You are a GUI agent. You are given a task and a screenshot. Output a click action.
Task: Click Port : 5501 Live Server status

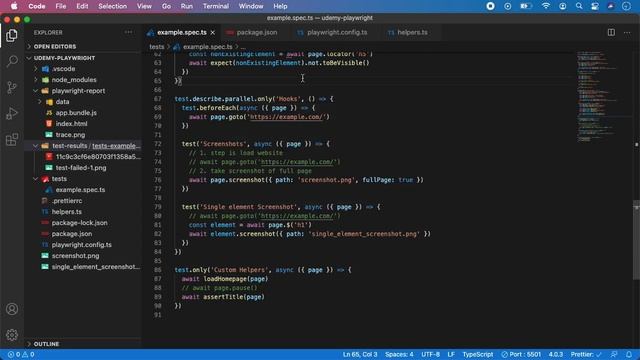(521, 354)
